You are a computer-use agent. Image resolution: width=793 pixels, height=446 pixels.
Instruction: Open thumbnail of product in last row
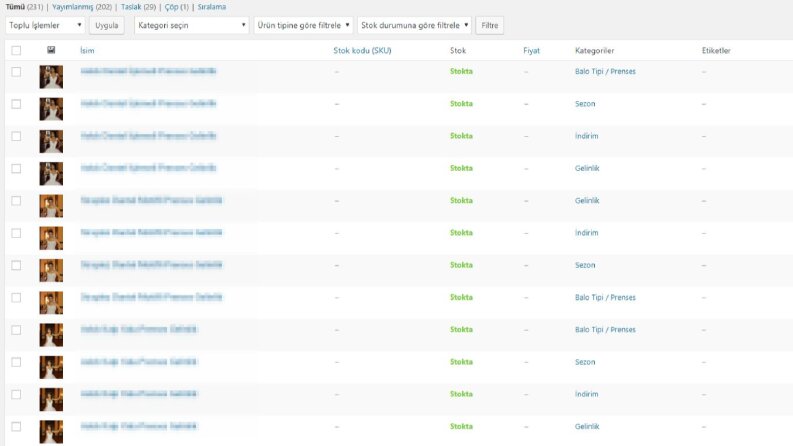51,432
